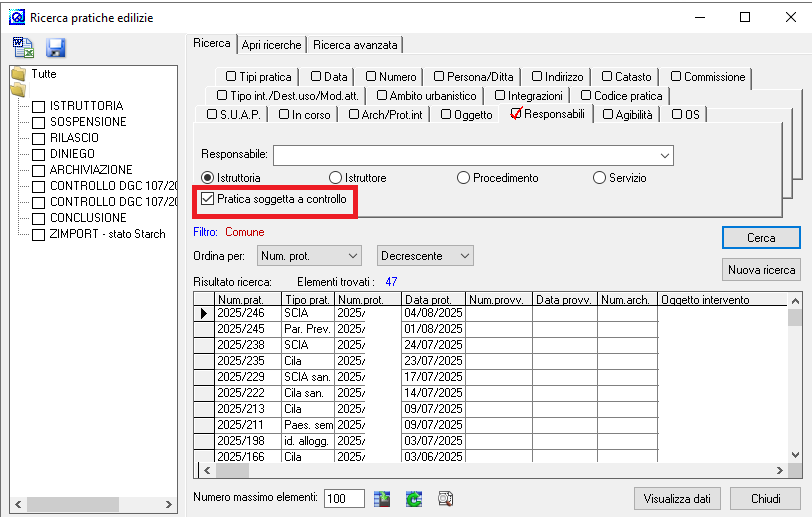Screen dimensions: 812x517
Task: Click the Word/Excel export icon
Action: (x=24, y=48)
